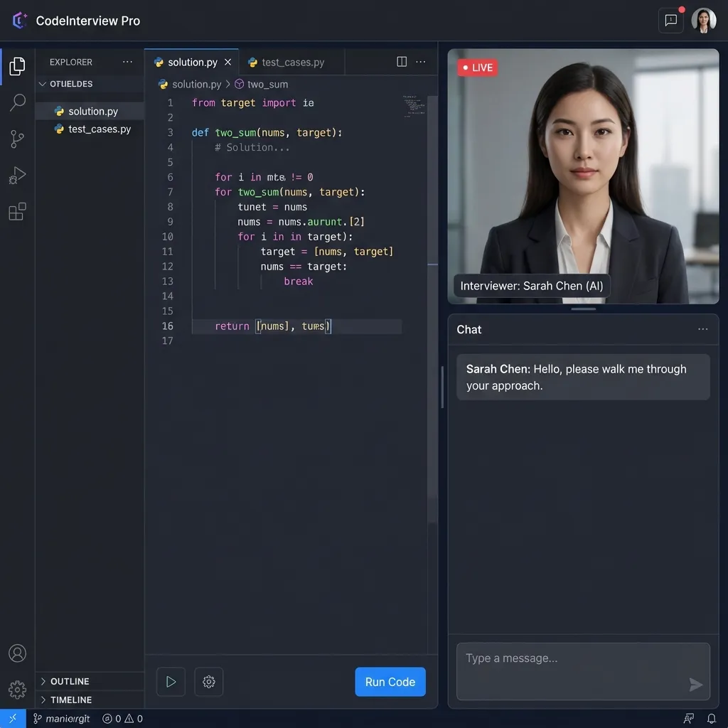Image resolution: width=728 pixels, height=728 pixels.
Task: Click the LIVE indicator on the video feed
Action: pos(477,67)
